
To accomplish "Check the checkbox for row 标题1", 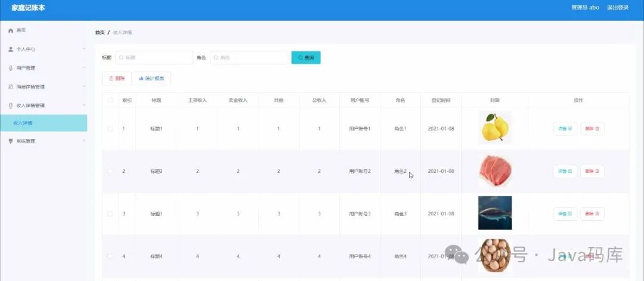I will 110,129.
